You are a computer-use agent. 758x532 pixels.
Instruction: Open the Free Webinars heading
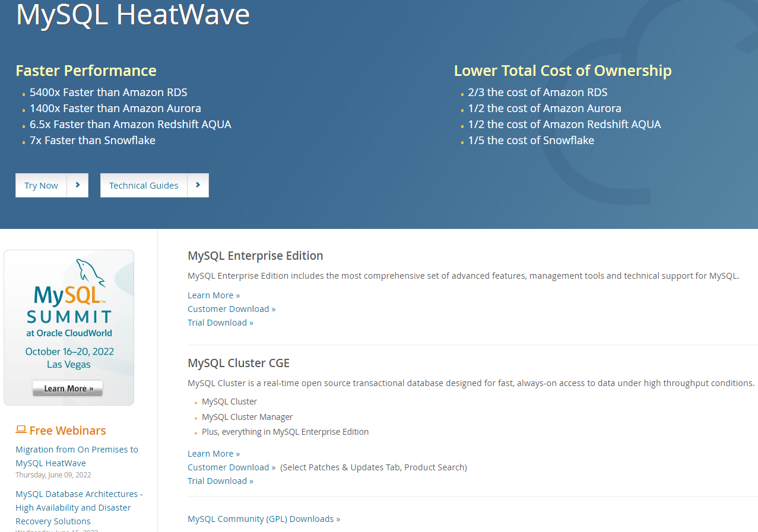pyautogui.click(x=68, y=431)
